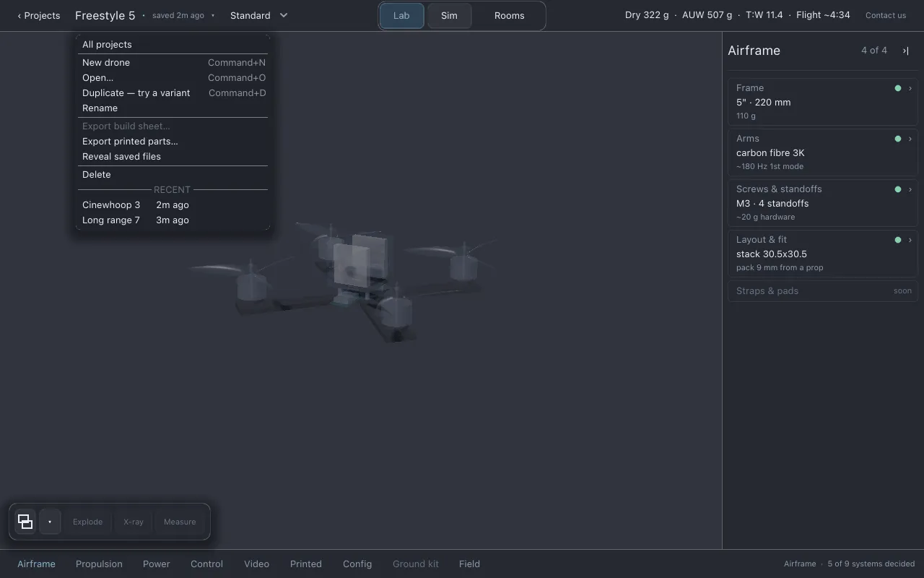Open recent project Cinewhoop 3
Image resolution: width=924 pixels, height=578 pixels.
click(x=173, y=205)
